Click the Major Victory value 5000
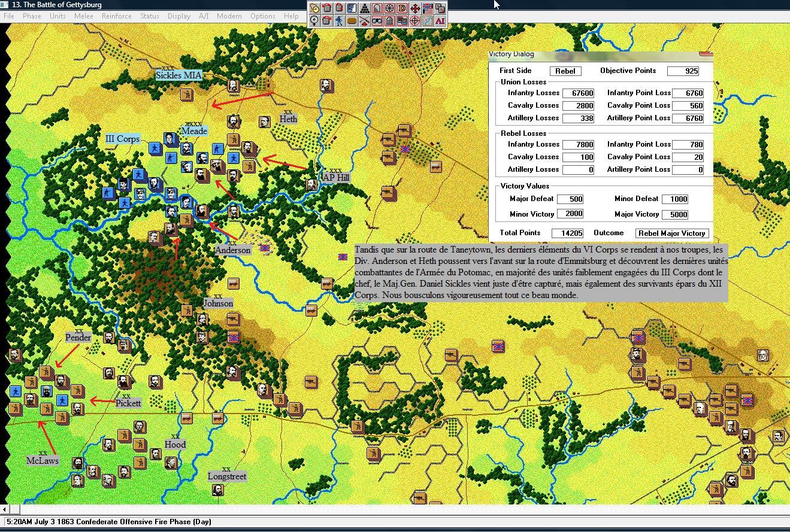Screen dimensions: 790x532 (675, 214)
